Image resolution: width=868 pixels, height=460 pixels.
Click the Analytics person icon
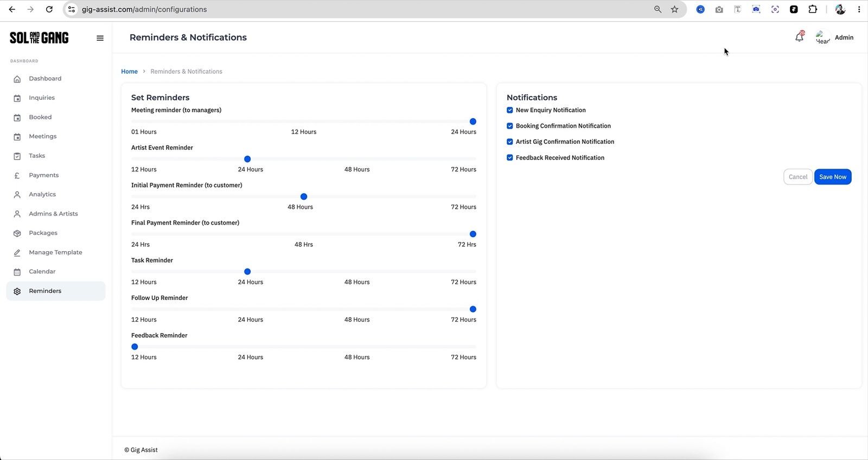click(x=17, y=195)
